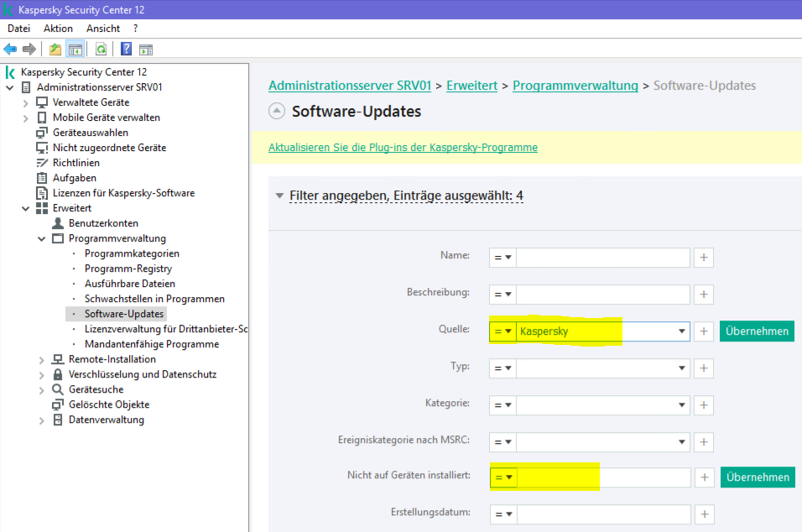Select Ausführbare Dateien tree item
The image size is (802, 532).
tap(130, 284)
